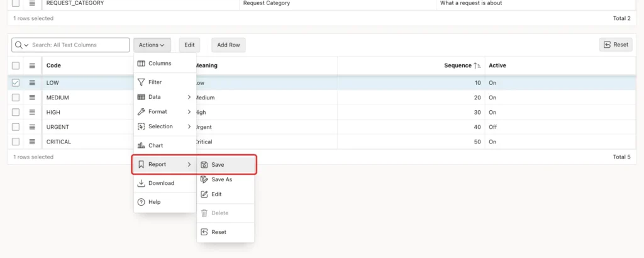Click the Edit button in toolbar

(189, 45)
